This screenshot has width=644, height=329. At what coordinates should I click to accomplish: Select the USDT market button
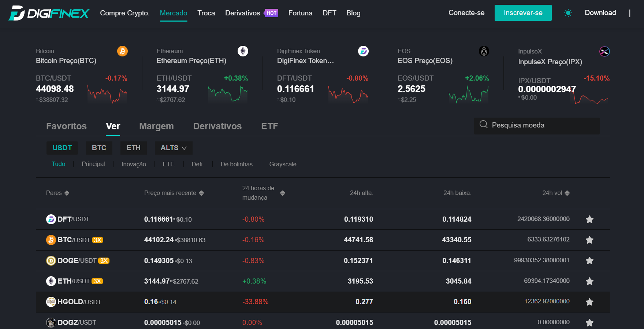(62, 148)
